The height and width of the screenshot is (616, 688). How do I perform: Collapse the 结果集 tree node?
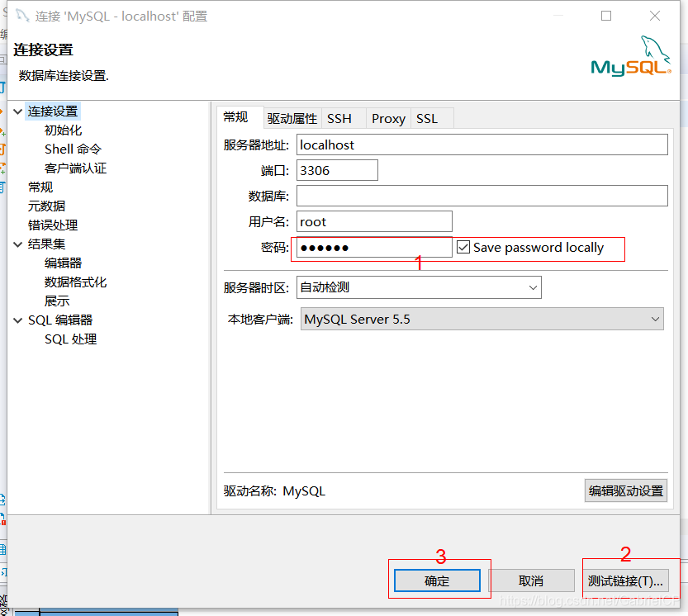pyautogui.click(x=18, y=244)
